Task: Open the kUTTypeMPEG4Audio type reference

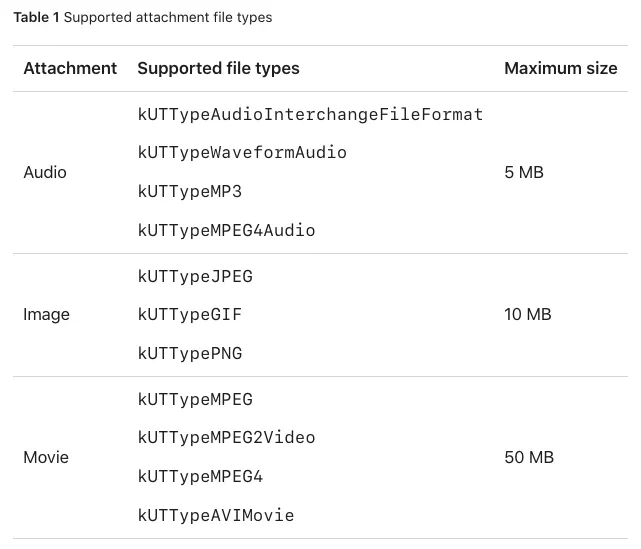Action: point(226,231)
